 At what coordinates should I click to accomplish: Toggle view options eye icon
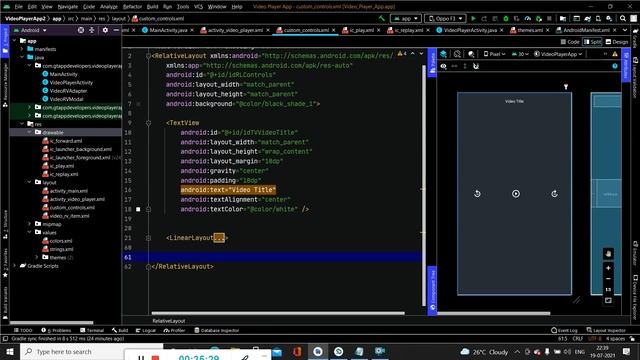click(444, 66)
